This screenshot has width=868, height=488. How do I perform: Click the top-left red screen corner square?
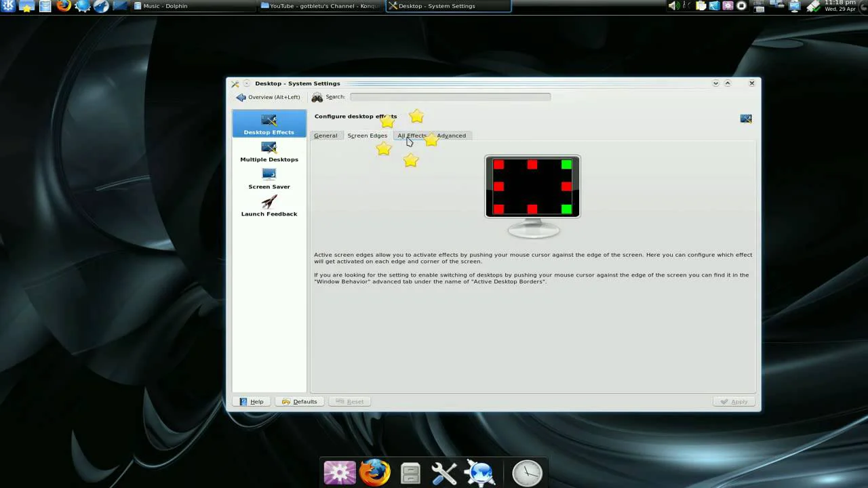pyautogui.click(x=499, y=165)
